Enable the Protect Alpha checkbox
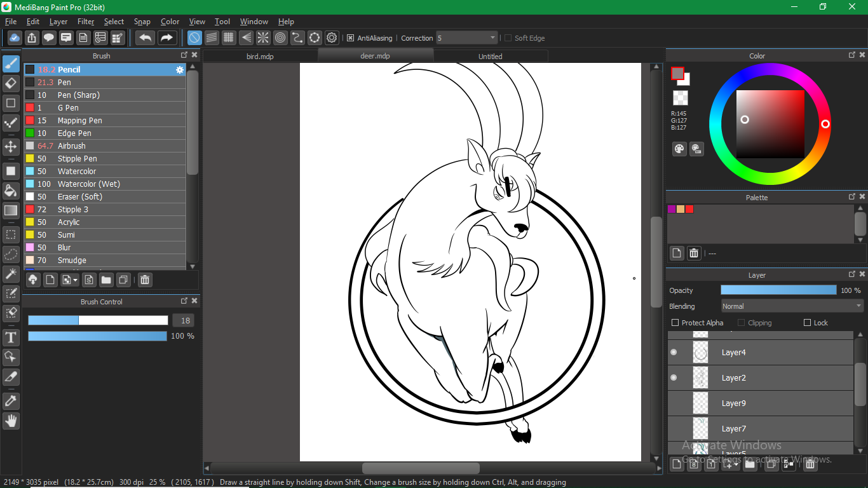This screenshot has height=488, width=868. pyautogui.click(x=675, y=323)
